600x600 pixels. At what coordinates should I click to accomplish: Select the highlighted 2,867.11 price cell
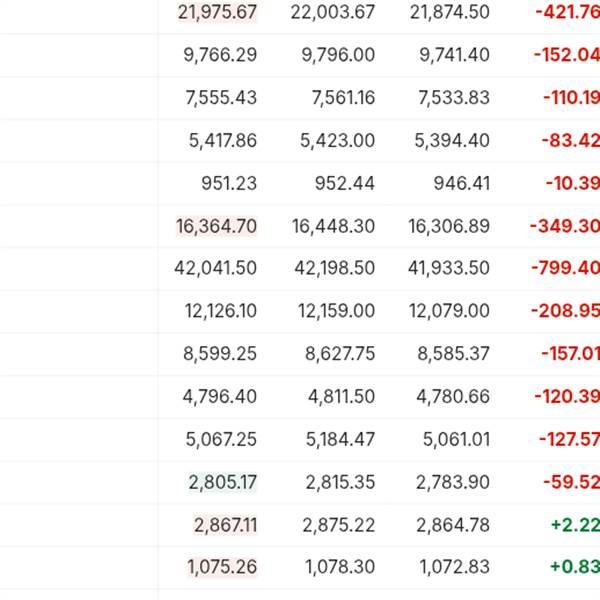(225, 525)
